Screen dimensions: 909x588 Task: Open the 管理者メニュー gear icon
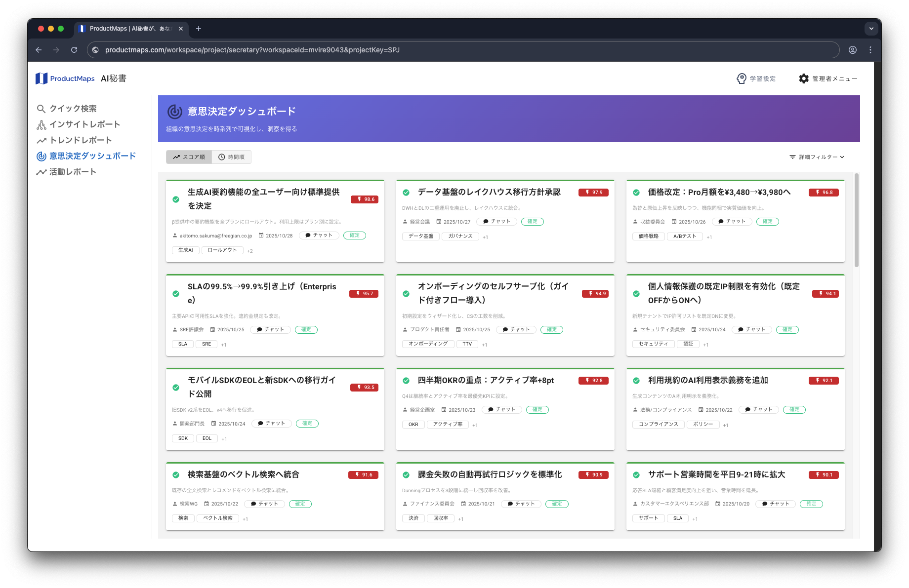click(804, 78)
